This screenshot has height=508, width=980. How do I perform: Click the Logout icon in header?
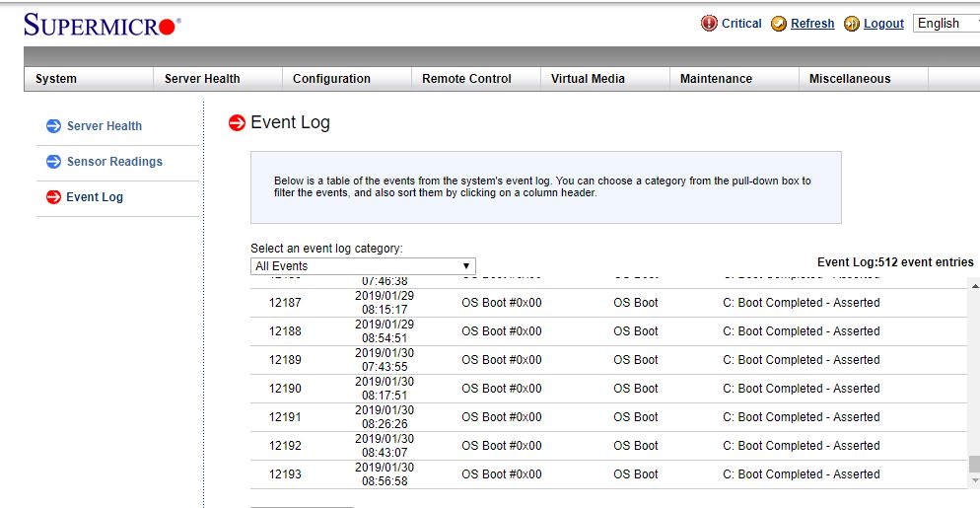coord(852,24)
